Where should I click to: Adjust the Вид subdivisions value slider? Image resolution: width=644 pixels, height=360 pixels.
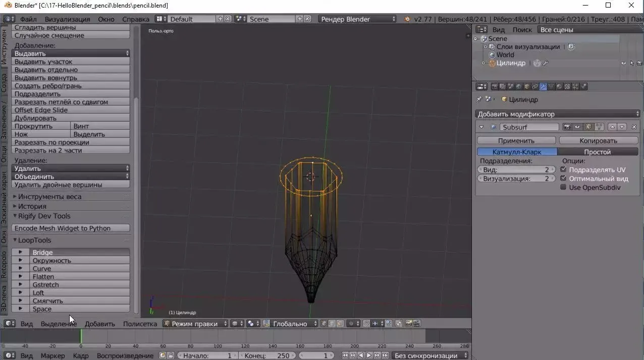coord(515,170)
